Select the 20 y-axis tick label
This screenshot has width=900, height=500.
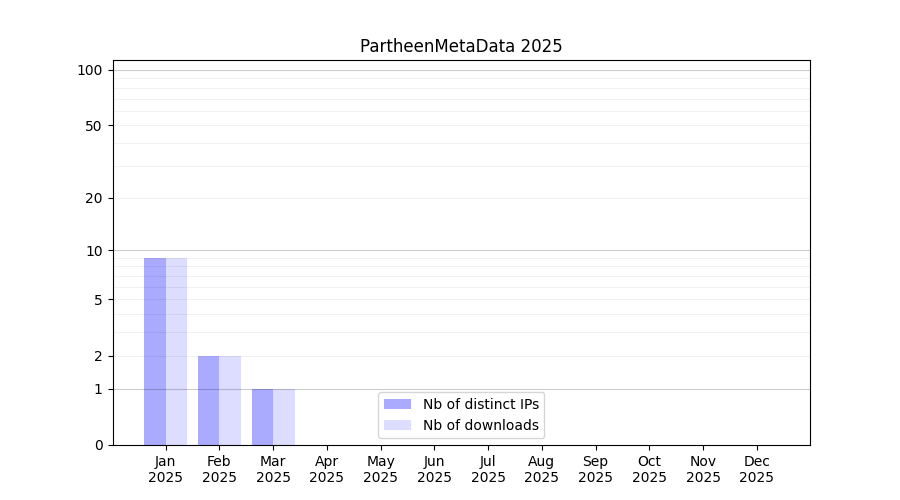click(94, 198)
